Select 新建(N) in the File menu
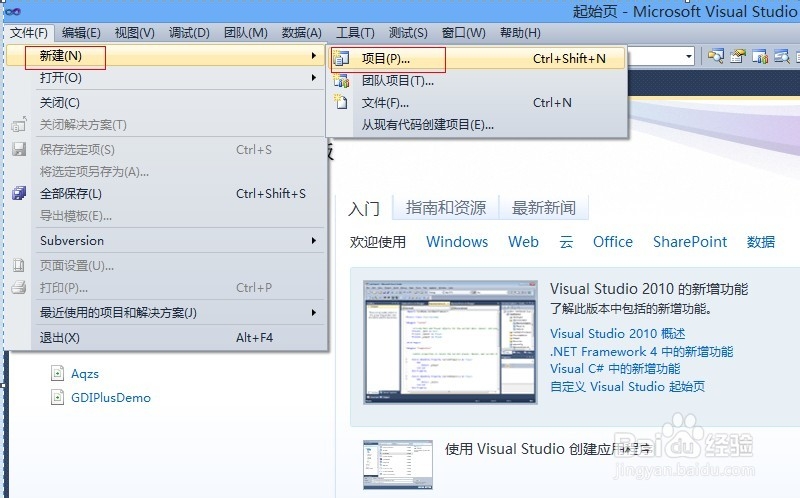 [165, 55]
